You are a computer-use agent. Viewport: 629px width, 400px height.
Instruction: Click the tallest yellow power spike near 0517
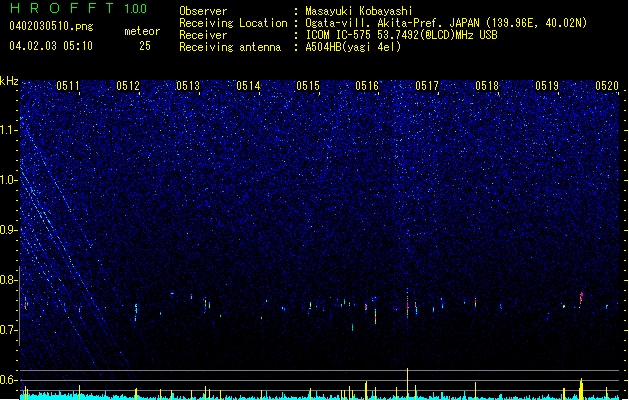(408, 384)
